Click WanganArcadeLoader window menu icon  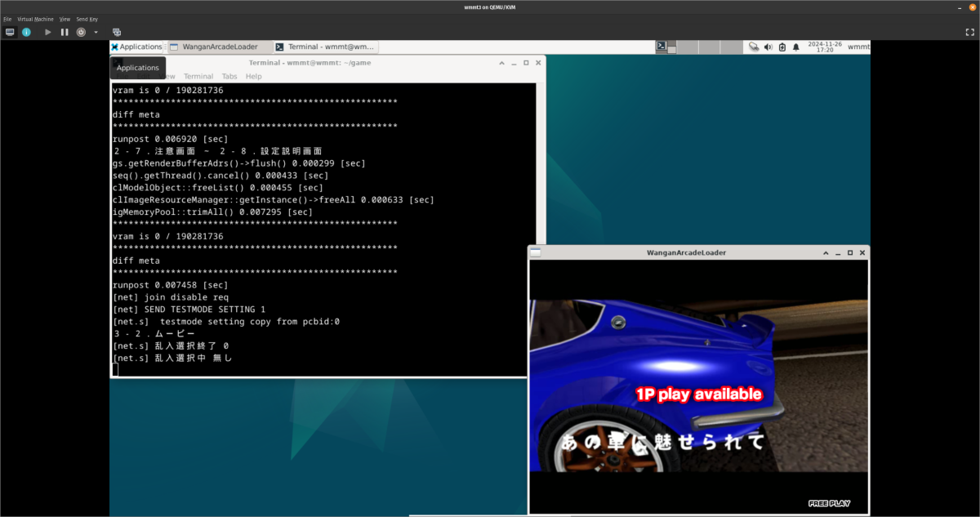(535, 252)
